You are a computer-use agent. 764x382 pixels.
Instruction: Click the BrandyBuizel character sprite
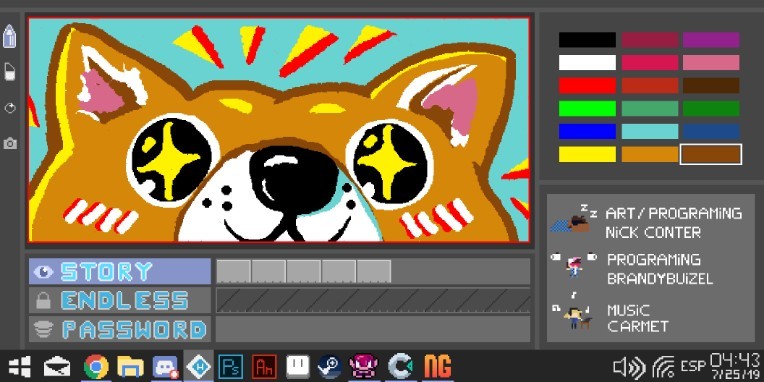click(x=574, y=266)
